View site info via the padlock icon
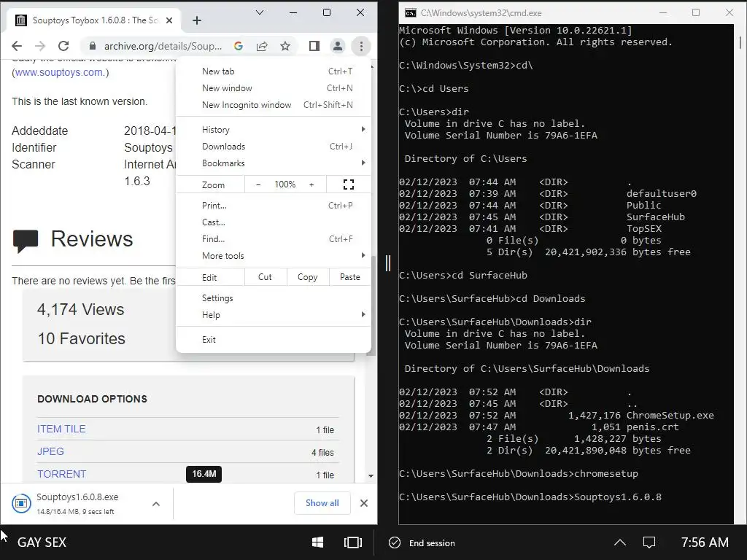Viewport: 747px width, 560px height. (93, 46)
